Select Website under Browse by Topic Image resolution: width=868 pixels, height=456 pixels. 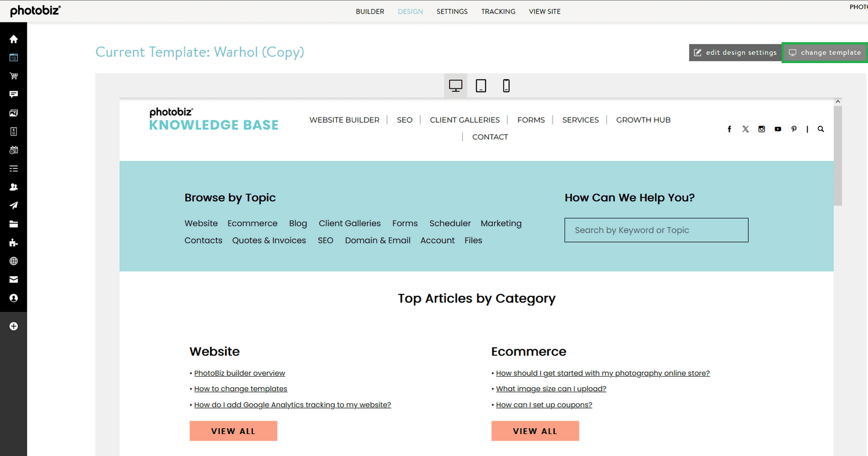coord(201,223)
